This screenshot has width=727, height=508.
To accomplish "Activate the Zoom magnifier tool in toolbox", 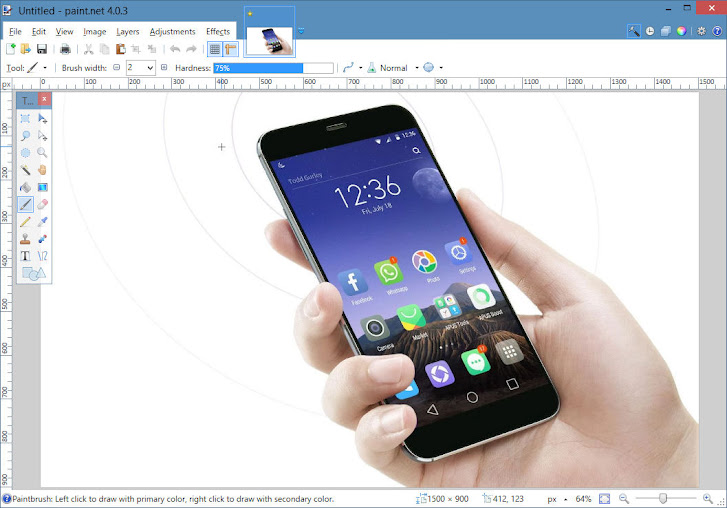I will 42,153.
